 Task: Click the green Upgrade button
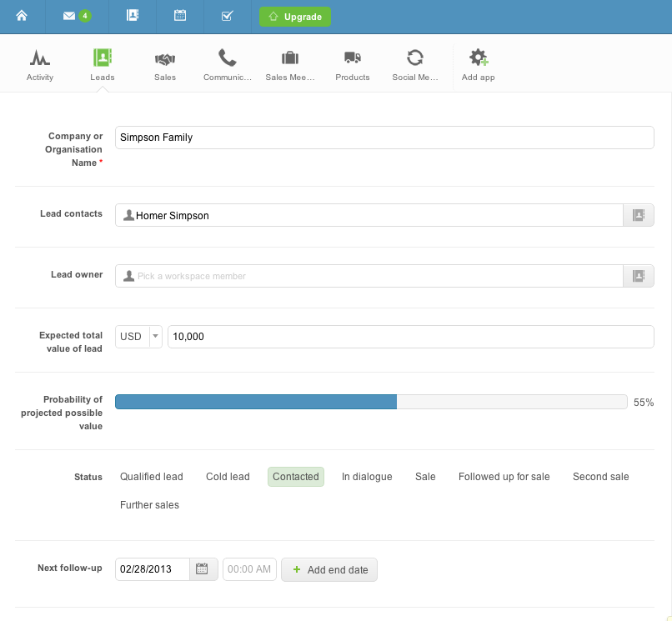tap(295, 17)
